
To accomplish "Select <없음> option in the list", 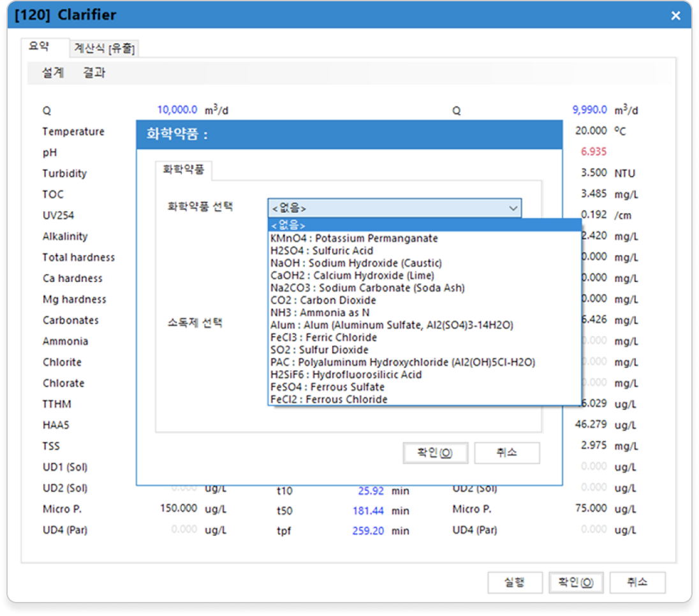I will coord(289,225).
